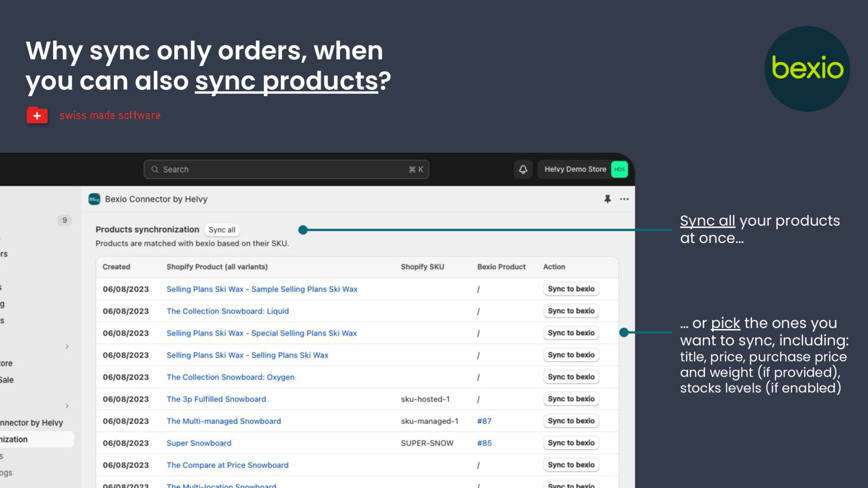Expand the lower sidebar chevron above Helvy
The width and height of the screenshot is (868, 488).
click(x=67, y=406)
